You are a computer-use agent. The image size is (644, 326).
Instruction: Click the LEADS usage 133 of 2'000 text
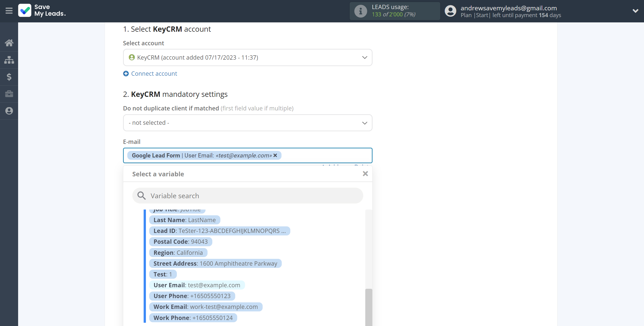394,14
